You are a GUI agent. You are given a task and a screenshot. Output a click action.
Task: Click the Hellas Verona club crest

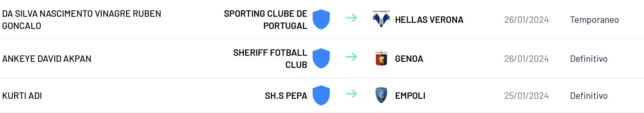(x=381, y=19)
